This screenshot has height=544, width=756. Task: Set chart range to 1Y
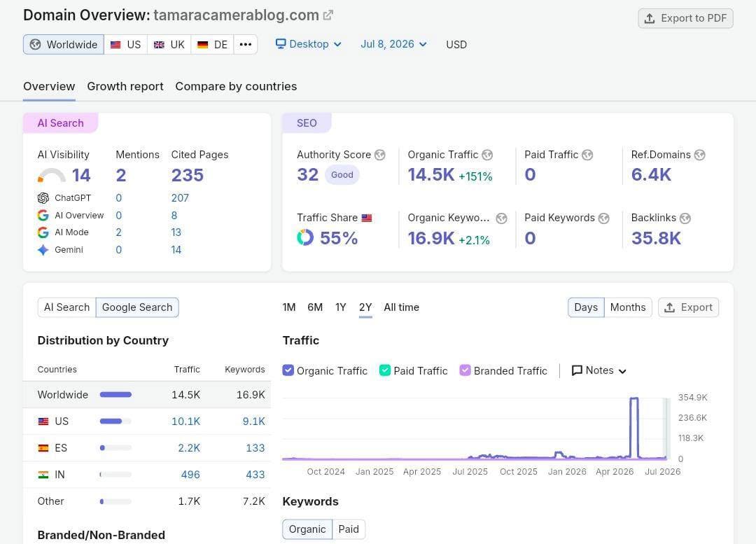[x=341, y=307]
